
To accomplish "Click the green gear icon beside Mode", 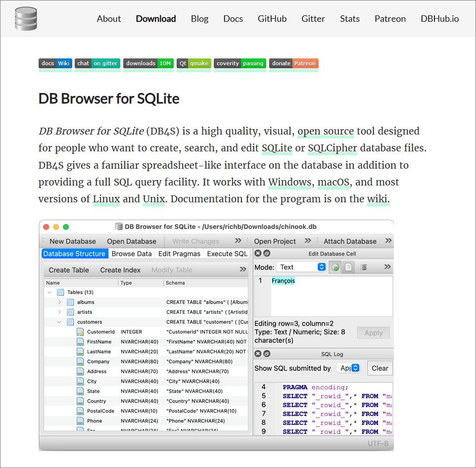I will (335, 267).
